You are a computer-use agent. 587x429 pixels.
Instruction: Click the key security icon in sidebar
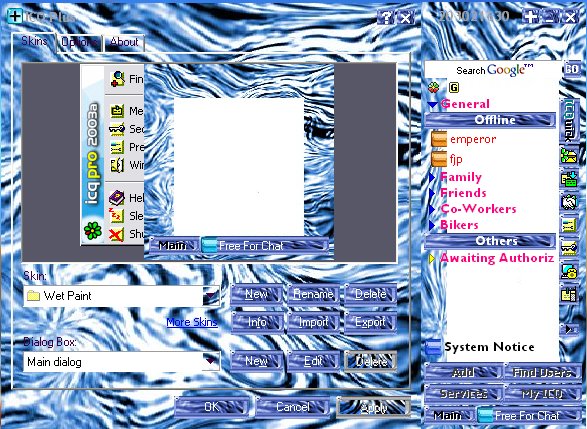click(569, 248)
